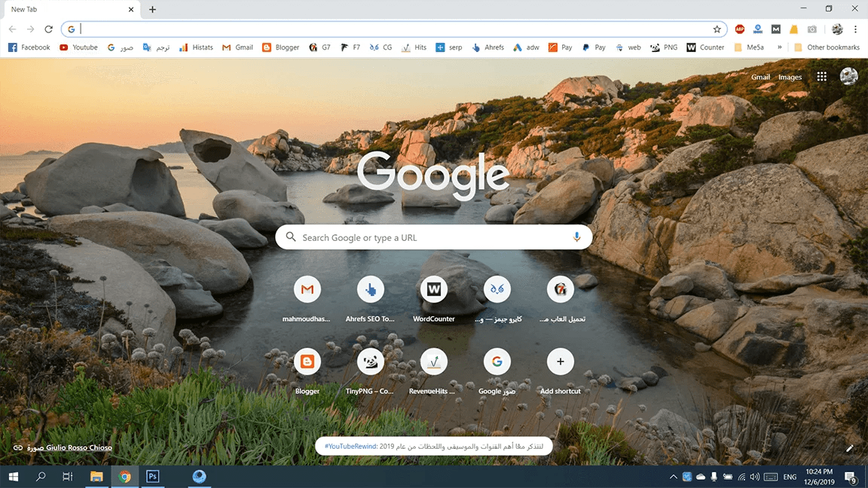Open the serp bookmark
The height and width of the screenshot is (488, 868).
tap(449, 47)
